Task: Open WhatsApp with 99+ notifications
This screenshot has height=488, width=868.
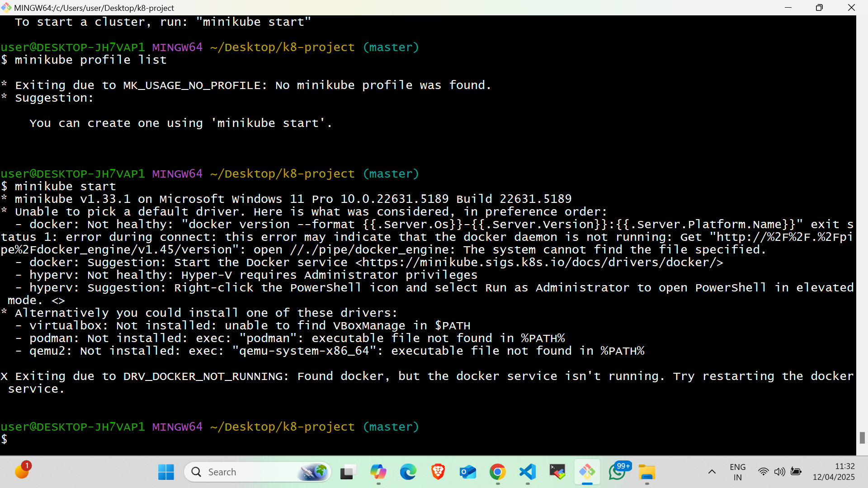Action: [617, 472]
